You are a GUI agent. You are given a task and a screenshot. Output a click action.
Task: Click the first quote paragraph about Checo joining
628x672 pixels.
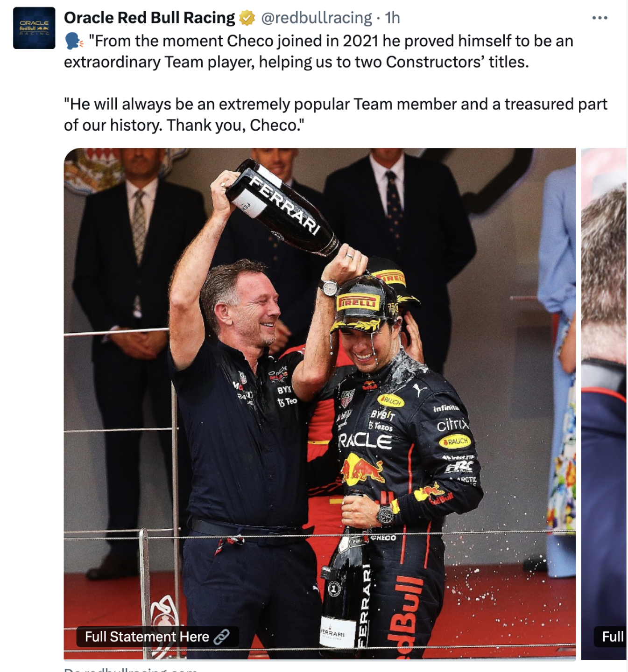[x=318, y=51]
